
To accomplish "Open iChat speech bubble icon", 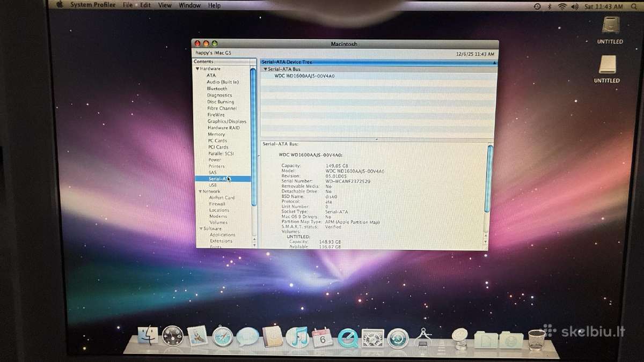I will tap(247, 337).
